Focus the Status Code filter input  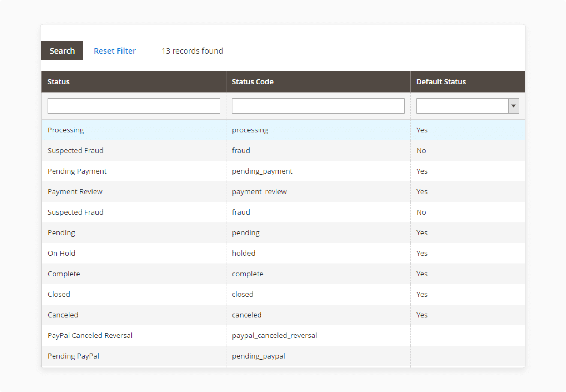tap(318, 106)
